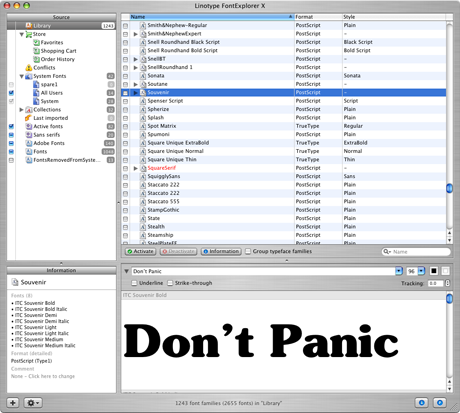Click the Deactivate button

178,251
